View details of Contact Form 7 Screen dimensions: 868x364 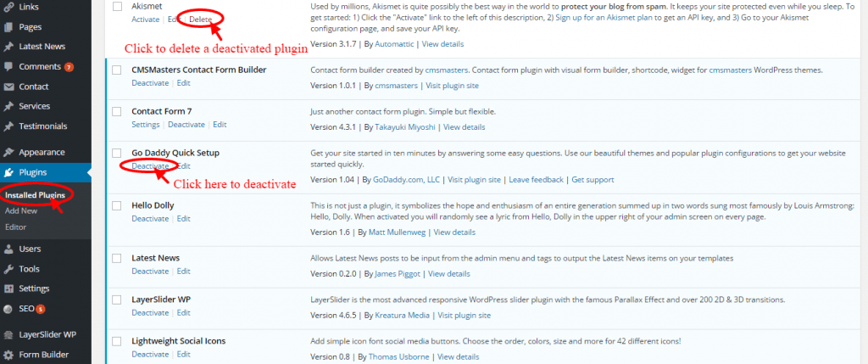(465, 127)
